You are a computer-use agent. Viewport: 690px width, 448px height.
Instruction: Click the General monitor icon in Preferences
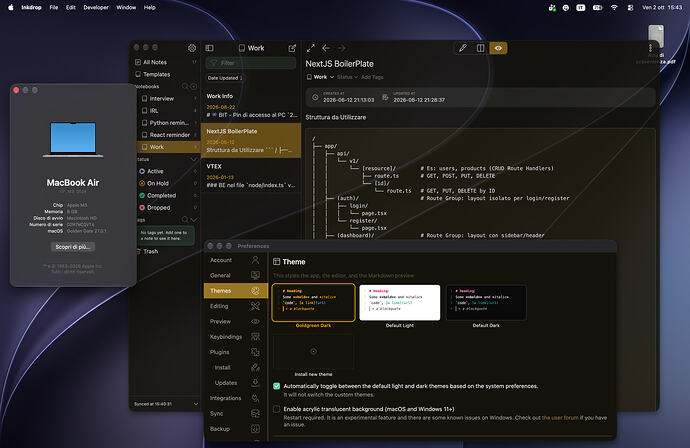click(x=255, y=275)
